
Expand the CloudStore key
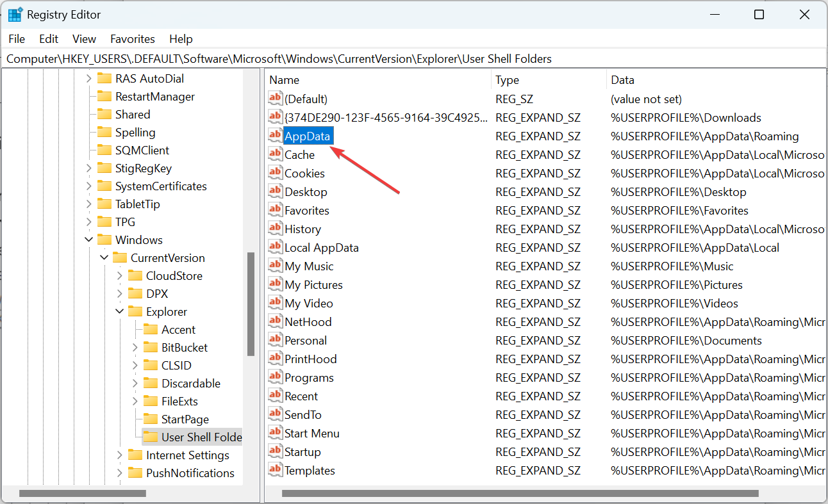[119, 276]
